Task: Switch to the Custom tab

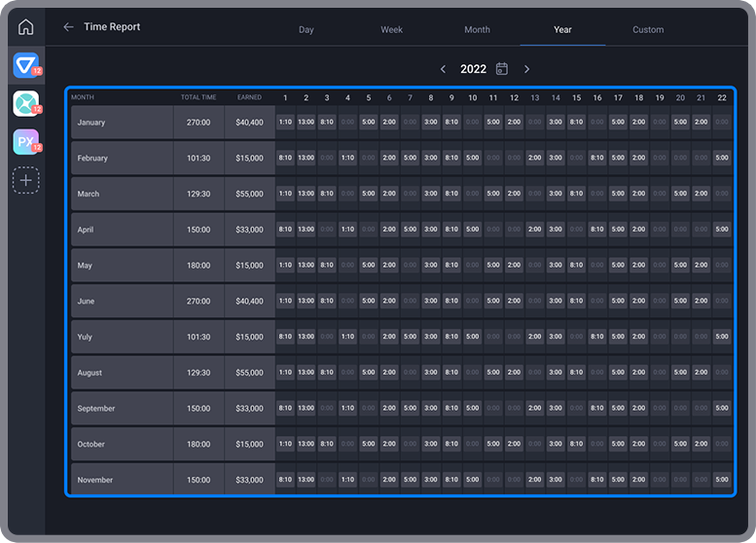Action: [648, 29]
